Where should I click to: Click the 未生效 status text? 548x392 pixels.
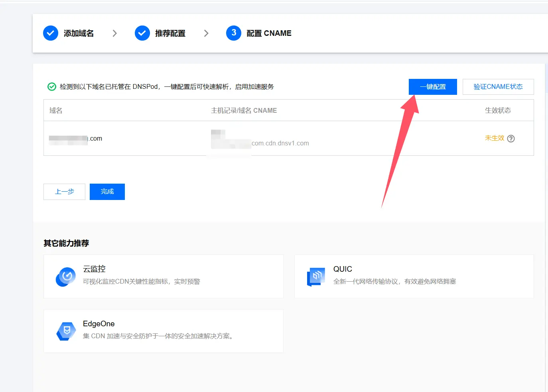pos(494,138)
